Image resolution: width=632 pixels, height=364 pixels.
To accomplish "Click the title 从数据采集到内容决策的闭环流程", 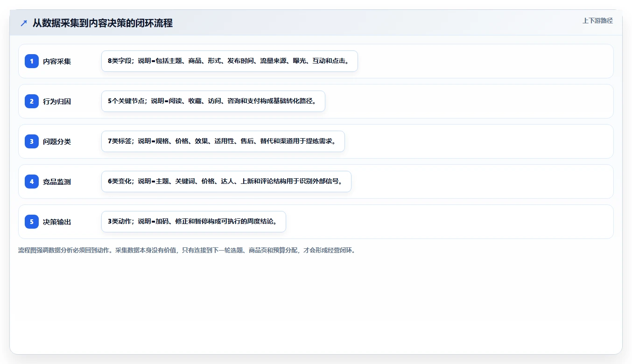I will 103,23.
